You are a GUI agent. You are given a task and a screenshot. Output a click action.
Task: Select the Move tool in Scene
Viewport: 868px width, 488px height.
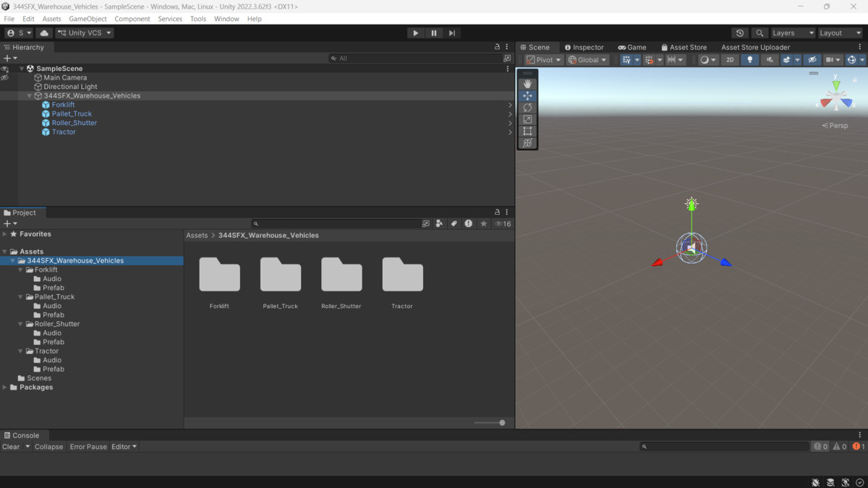[527, 95]
